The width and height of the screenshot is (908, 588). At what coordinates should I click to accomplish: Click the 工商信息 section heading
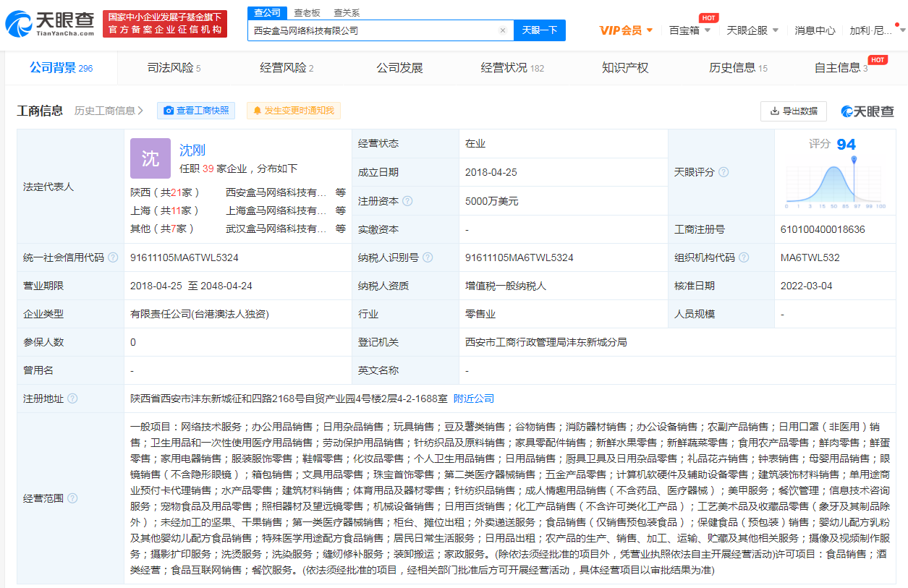click(x=40, y=111)
